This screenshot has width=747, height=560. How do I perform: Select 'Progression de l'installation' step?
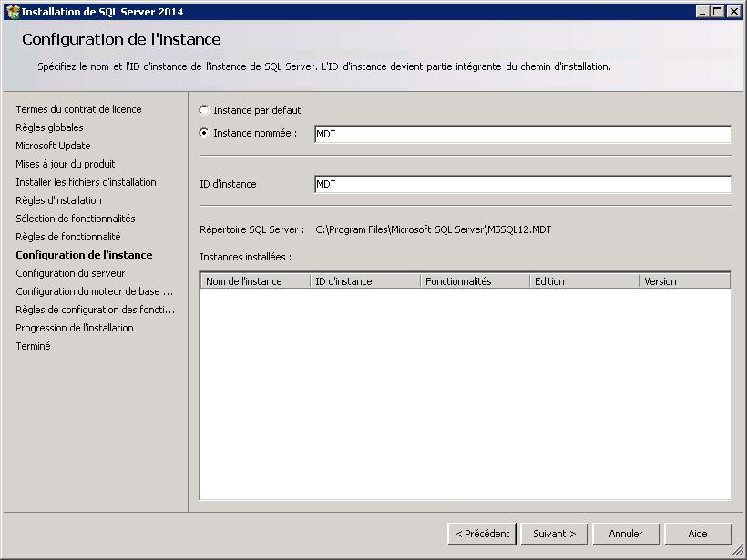coord(75,328)
